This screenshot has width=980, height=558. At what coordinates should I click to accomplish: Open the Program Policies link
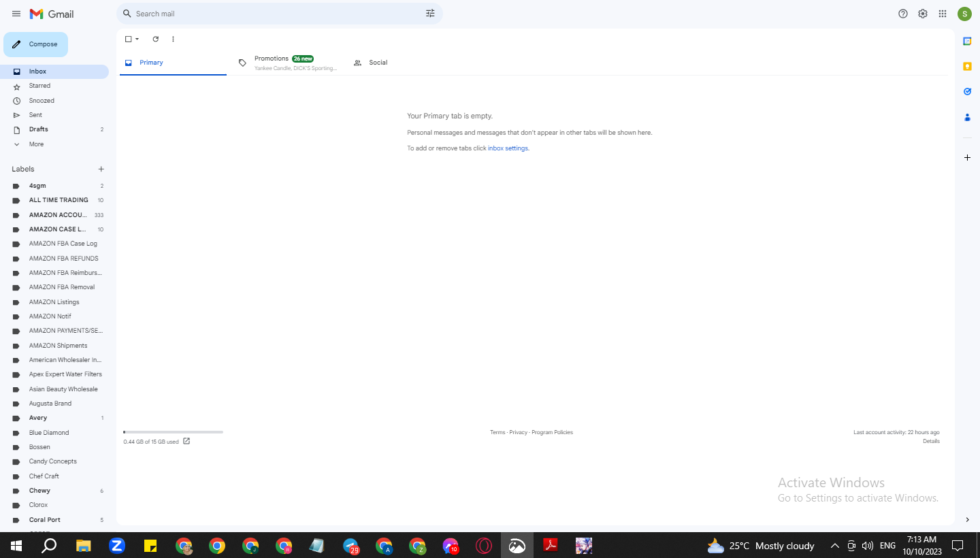pos(552,432)
